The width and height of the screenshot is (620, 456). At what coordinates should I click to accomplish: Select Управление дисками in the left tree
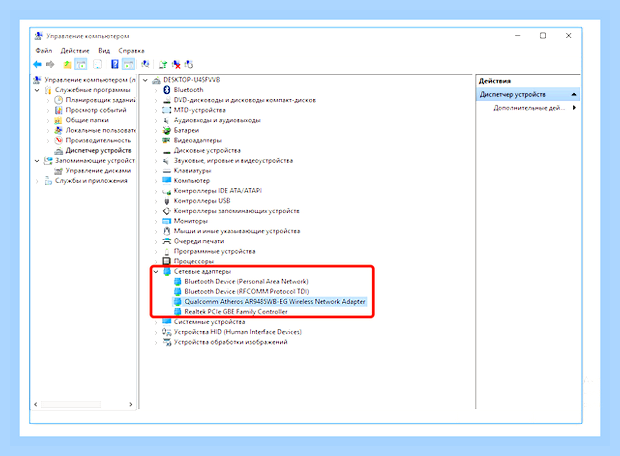tap(98, 170)
